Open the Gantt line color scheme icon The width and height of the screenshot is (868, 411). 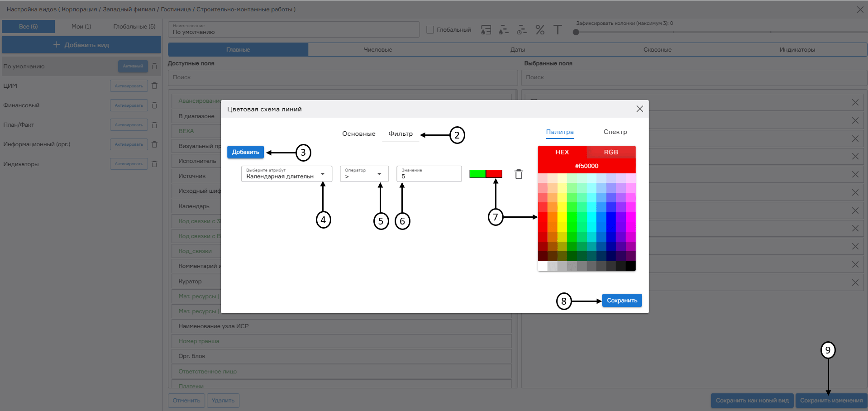[x=504, y=30]
